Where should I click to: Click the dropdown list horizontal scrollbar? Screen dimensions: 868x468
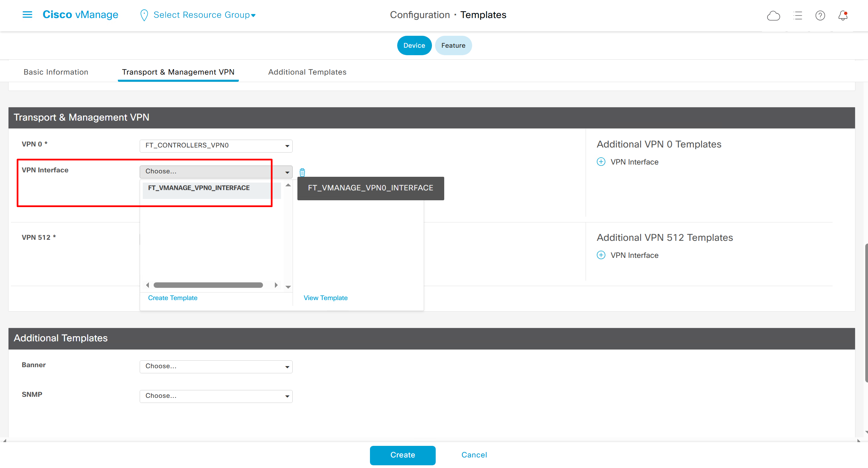pos(208,285)
